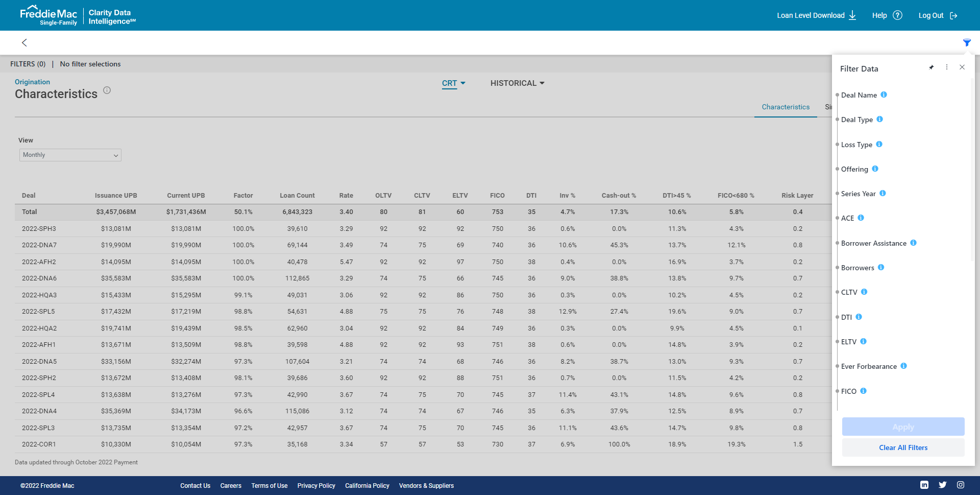
Task: Click info icon beside Loss Type filter
Action: click(879, 144)
